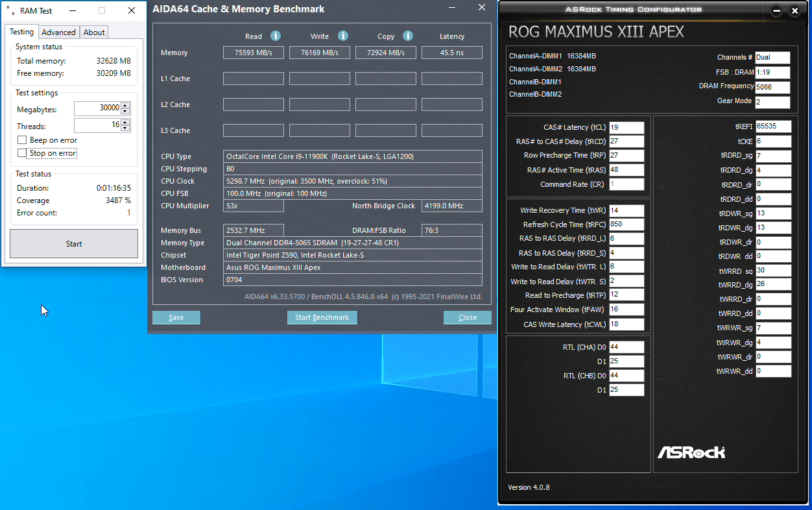
Task: Click the Close button in AIDA64
Action: pyautogui.click(x=468, y=317)
